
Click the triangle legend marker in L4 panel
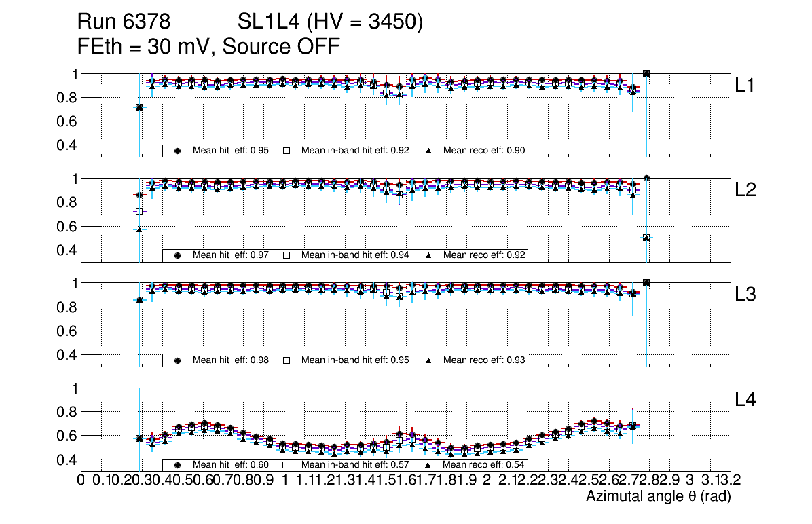coord(429,465)
